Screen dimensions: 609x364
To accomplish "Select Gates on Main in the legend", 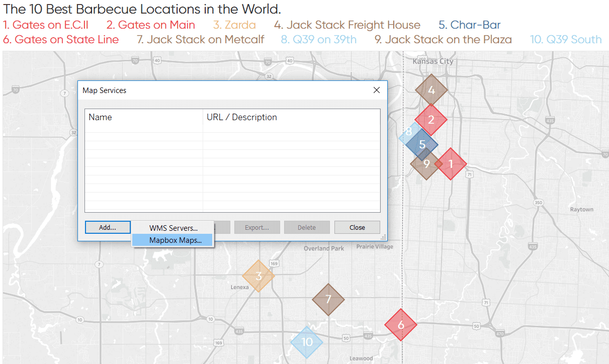I will click(151, 25).
